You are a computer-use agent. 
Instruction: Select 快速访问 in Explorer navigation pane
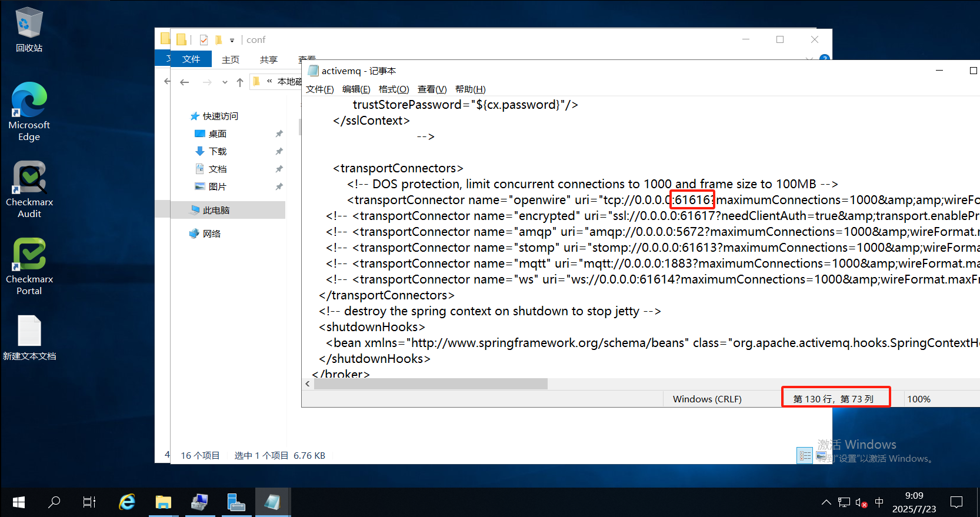221,116
